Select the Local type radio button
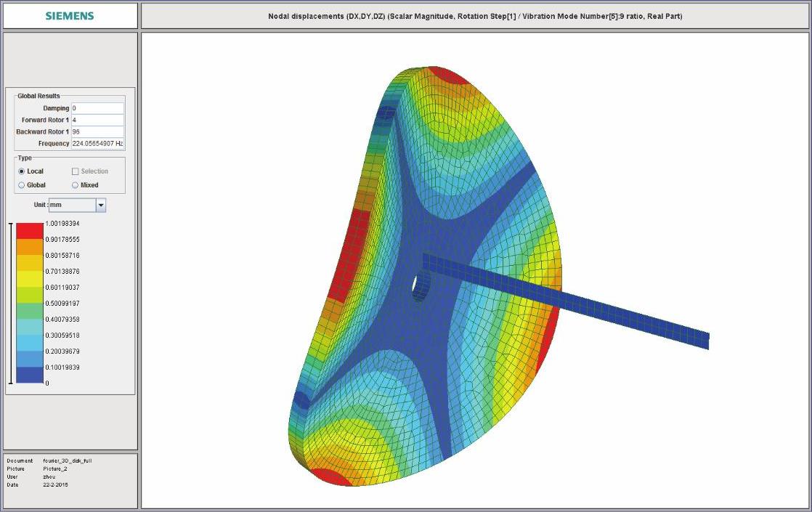The width and height of the screenshot is (812, 512). tap(22, 171)
